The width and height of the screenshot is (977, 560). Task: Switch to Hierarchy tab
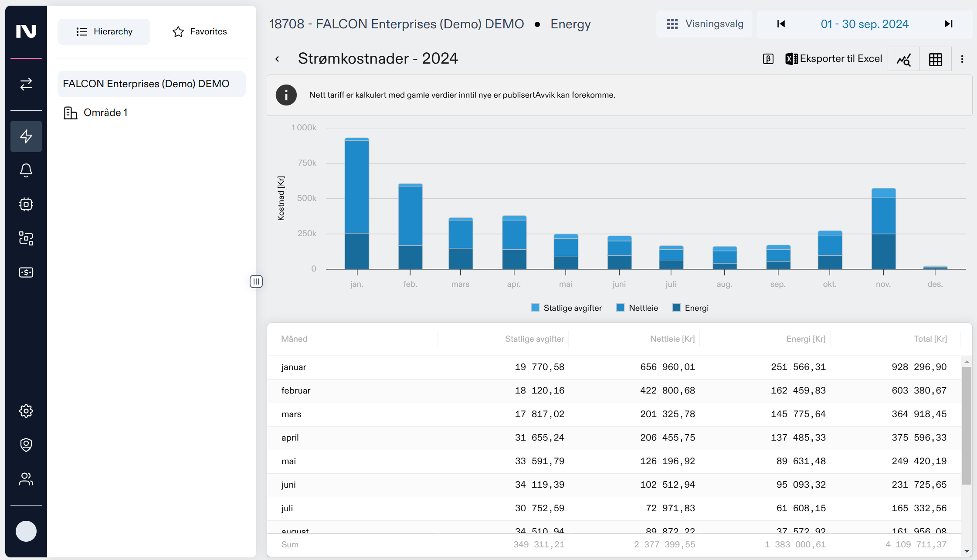click(104, 32)
